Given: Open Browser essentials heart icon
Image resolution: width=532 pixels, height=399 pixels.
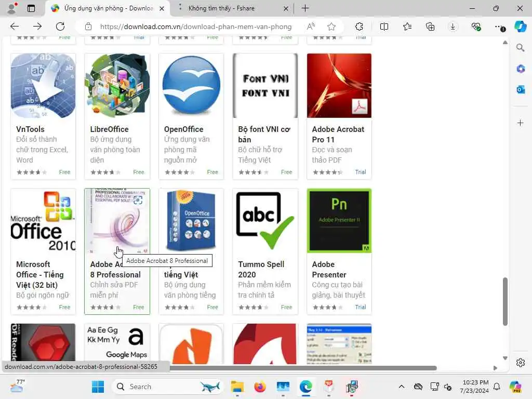Looking at the screenshot, I should click(476, 26).
